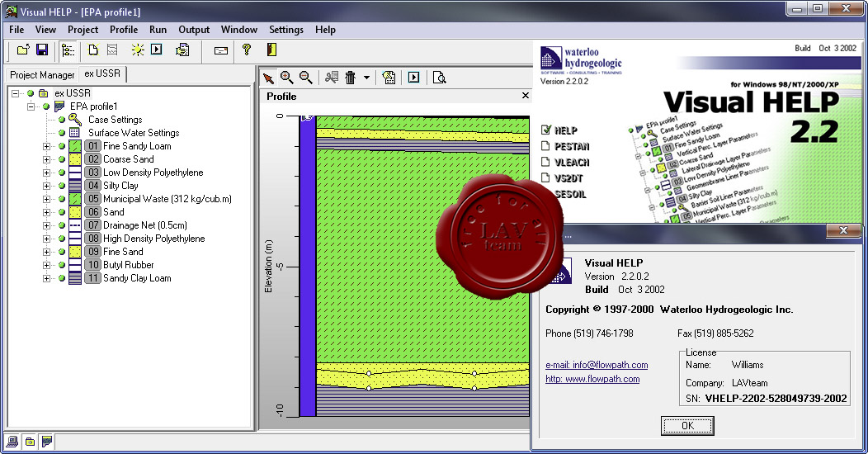Open the Project menu
The height and width of the screenshot is (454, 868).
(x=83, y=30)
